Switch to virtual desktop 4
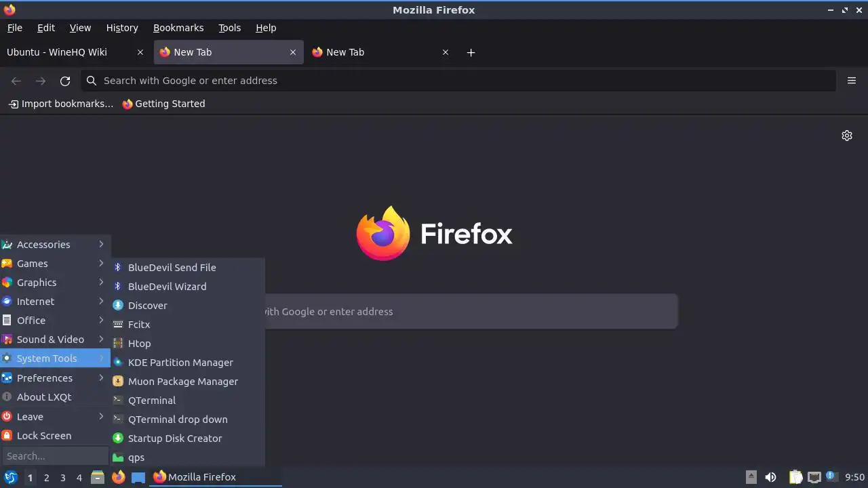The image size is (868, 488). point(79,478)
